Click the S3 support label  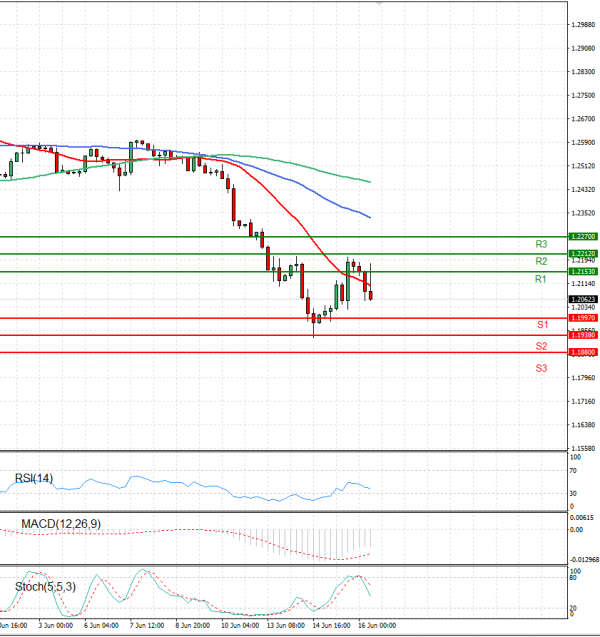pos(542,368)
